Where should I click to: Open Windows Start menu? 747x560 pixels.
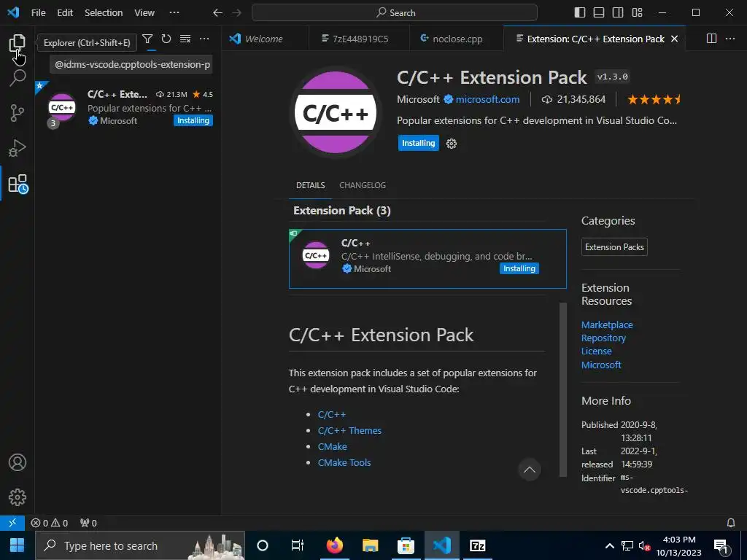point(18,545)
